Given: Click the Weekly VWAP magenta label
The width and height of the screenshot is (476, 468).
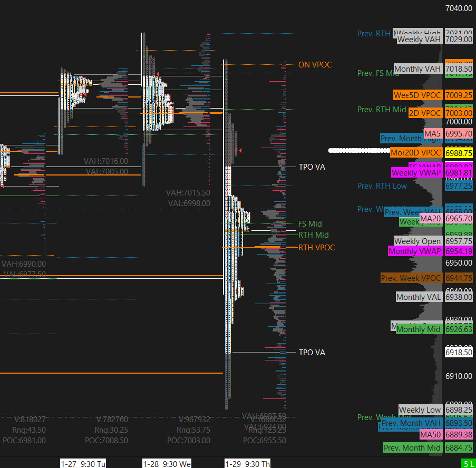Looking at the screenshot, I should click(x=416, y=173).
